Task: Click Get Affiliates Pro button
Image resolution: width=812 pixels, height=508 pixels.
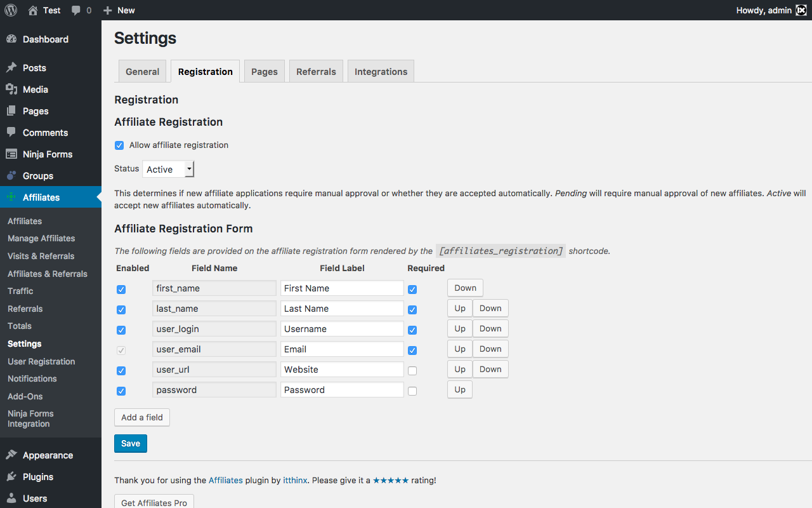Action: pyautogui.click(x=154, y=502)
